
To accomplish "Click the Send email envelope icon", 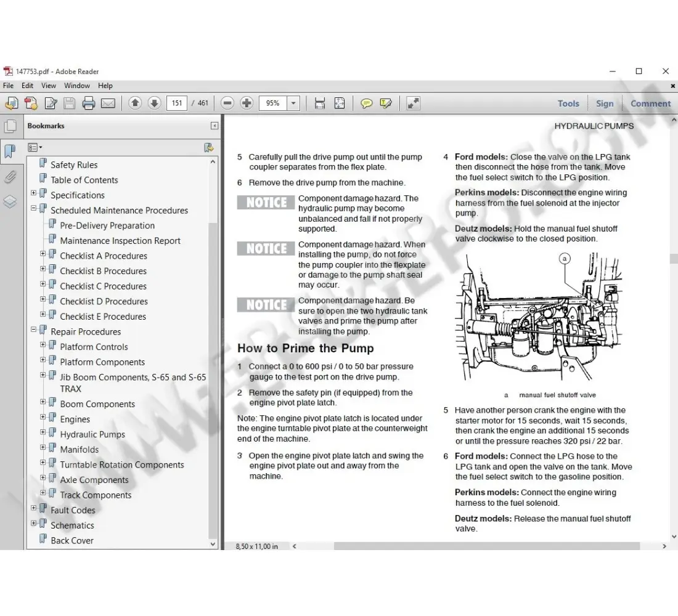I will point(108,103).
